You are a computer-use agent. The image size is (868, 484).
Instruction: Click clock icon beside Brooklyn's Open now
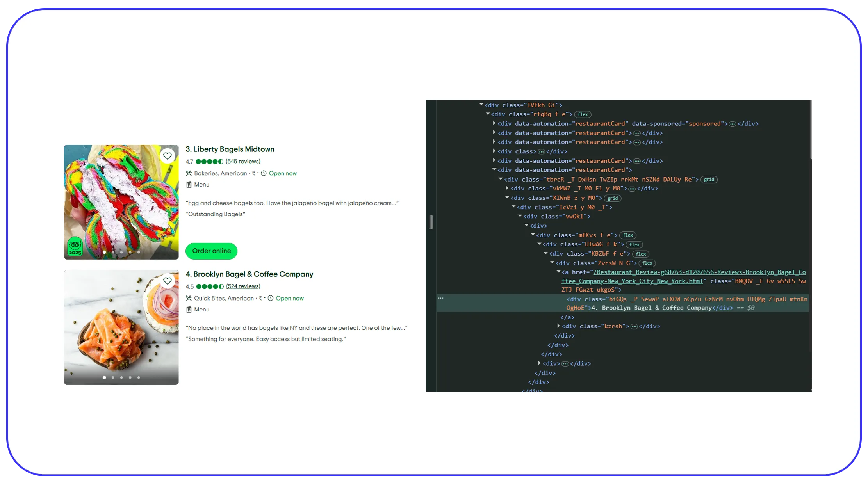(271, 298)
